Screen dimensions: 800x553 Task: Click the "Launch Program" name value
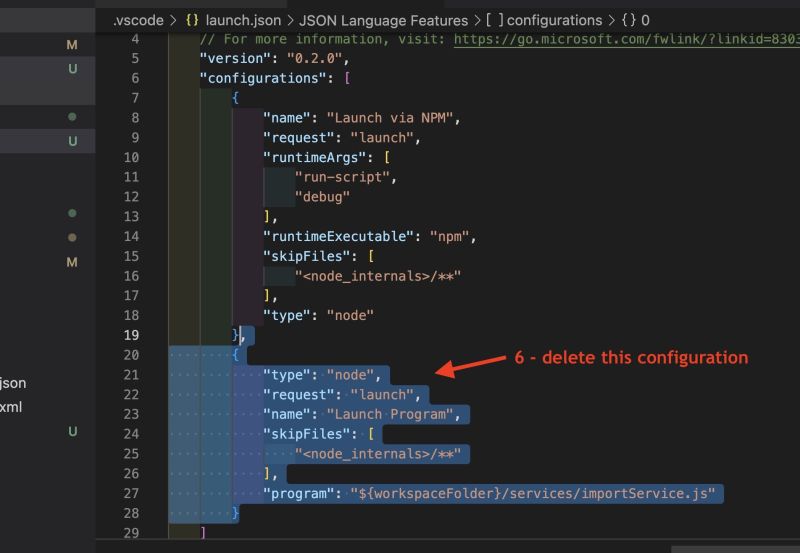[x=390, y=414]
